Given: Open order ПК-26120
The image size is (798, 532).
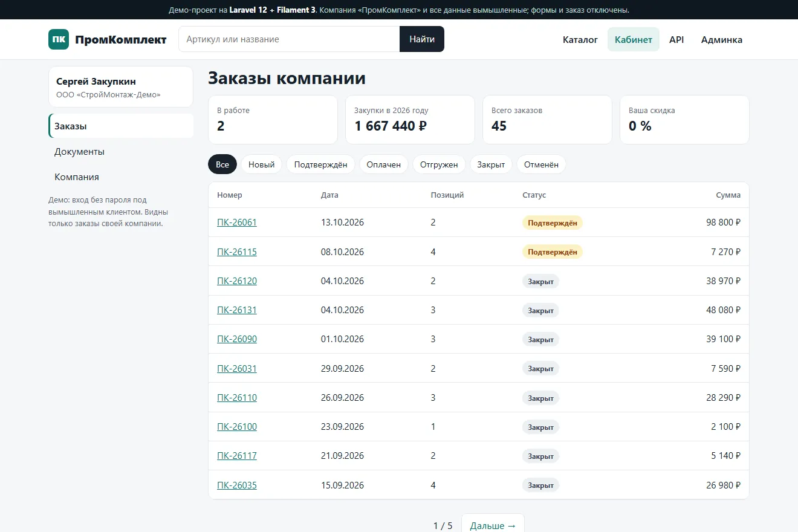Looking at the screenshot, I should tap(237, 281).
